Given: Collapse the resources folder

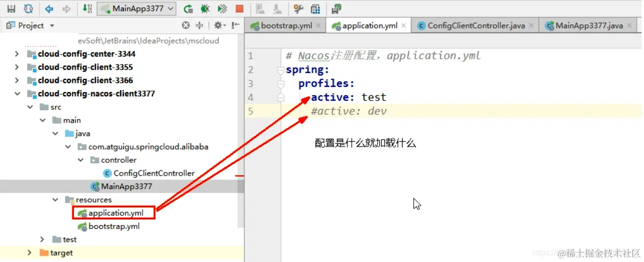Looking at the screenshot, I should [56, 200].
